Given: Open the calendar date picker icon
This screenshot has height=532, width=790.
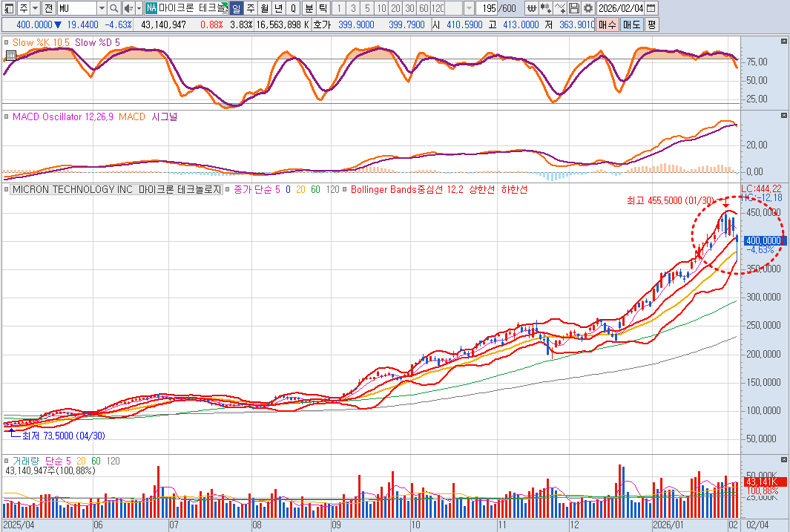Looking at the screenshot, I should [651, 8].
